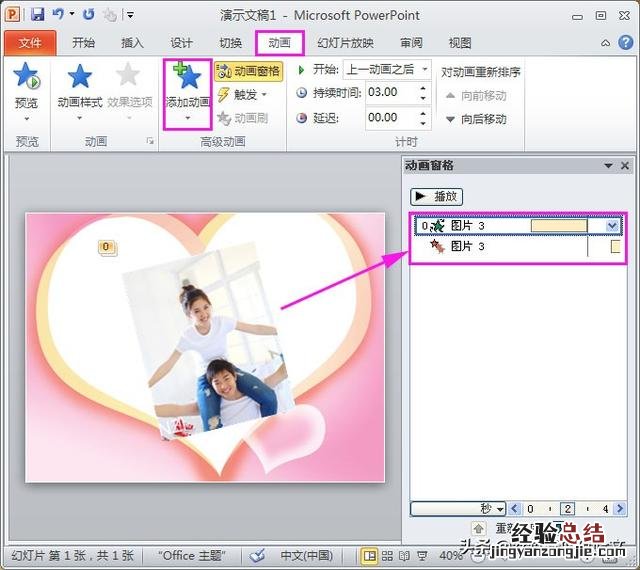Click the spell check icon in status bar
Image resolution: width=640 pixels, height=570 pixels.
point(257,555)
